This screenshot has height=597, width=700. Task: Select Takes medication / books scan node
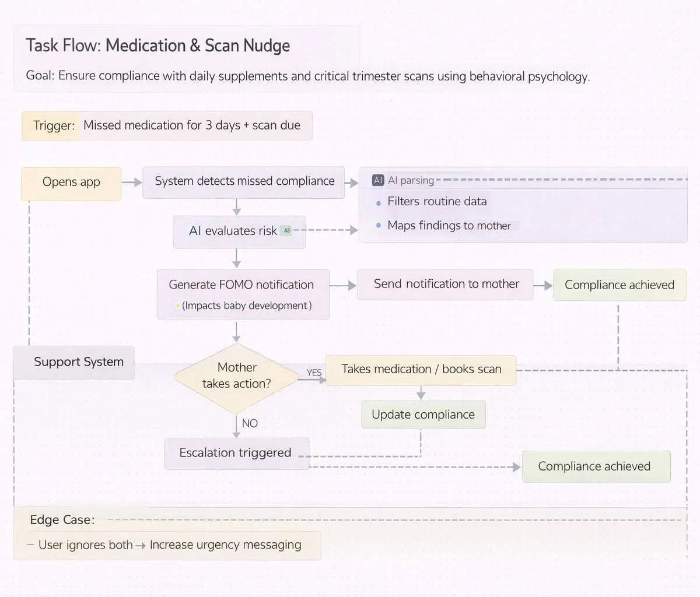point(421,370)
